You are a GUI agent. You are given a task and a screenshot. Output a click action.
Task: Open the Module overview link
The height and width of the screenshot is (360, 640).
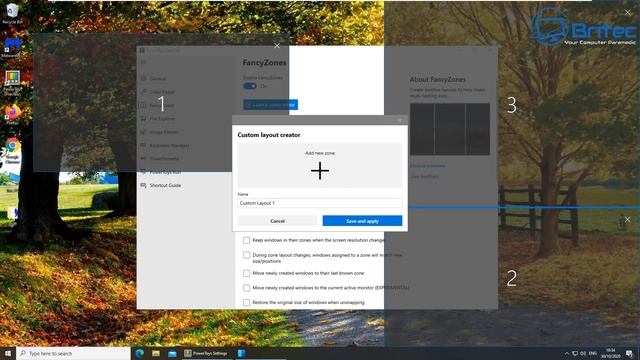[427, 166]
